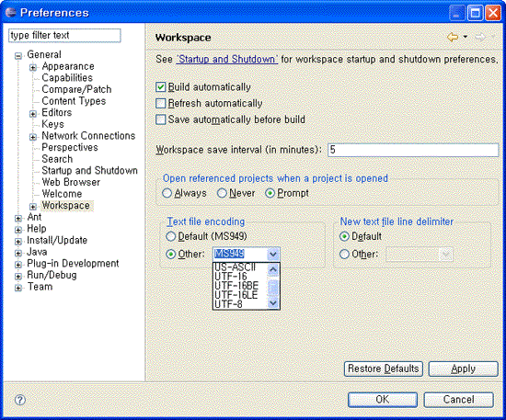This screenshot has height=420, width=506.
Task: Expand the Ant tree node
Action: [x=18, y=218]
